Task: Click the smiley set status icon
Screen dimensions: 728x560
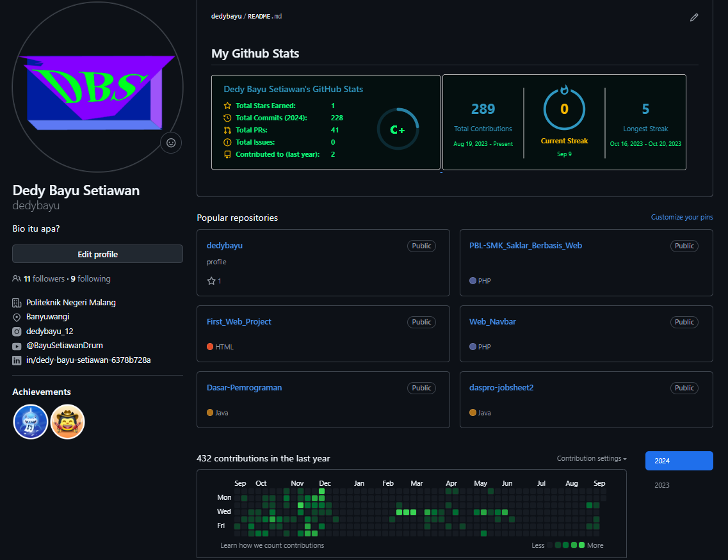Action: tap(171, 143)
